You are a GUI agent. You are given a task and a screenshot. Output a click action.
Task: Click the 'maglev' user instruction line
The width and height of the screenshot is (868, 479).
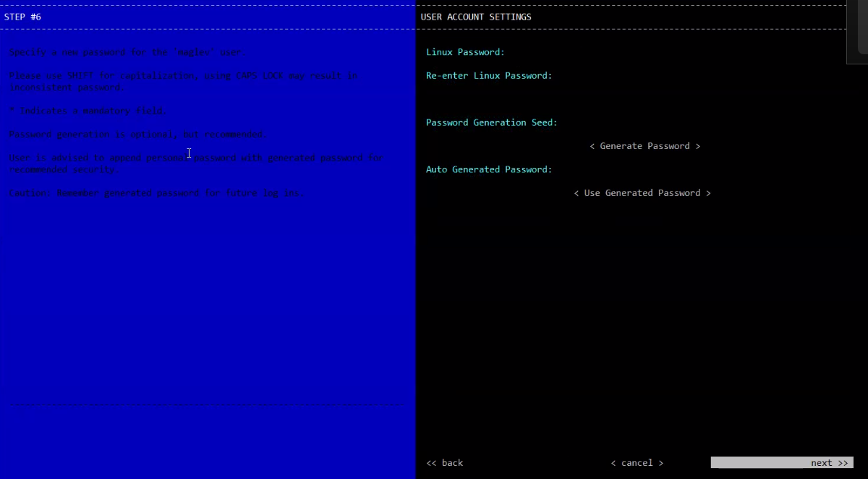coord(127,52)
